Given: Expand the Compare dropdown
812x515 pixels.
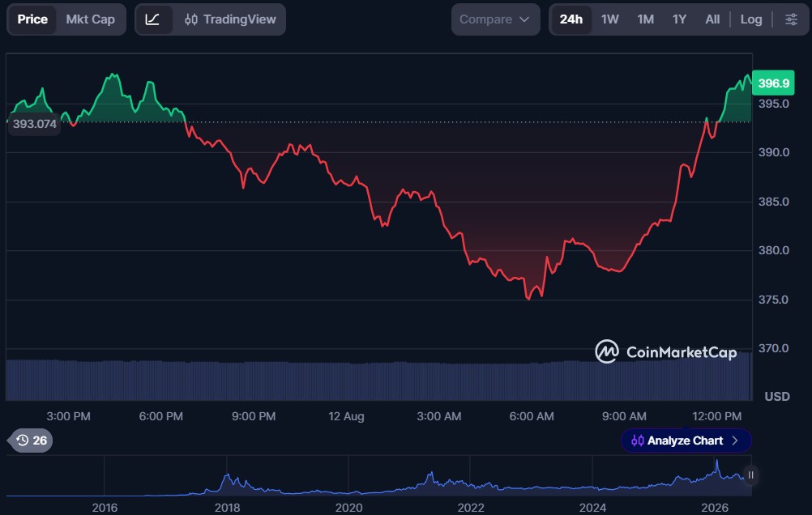Looking at the screenshot, I should 495,19.
